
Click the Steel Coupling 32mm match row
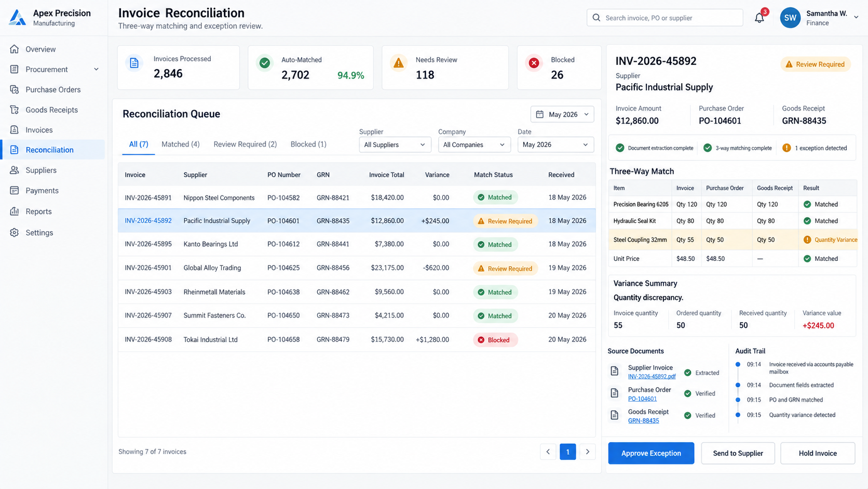click(733, 240)
